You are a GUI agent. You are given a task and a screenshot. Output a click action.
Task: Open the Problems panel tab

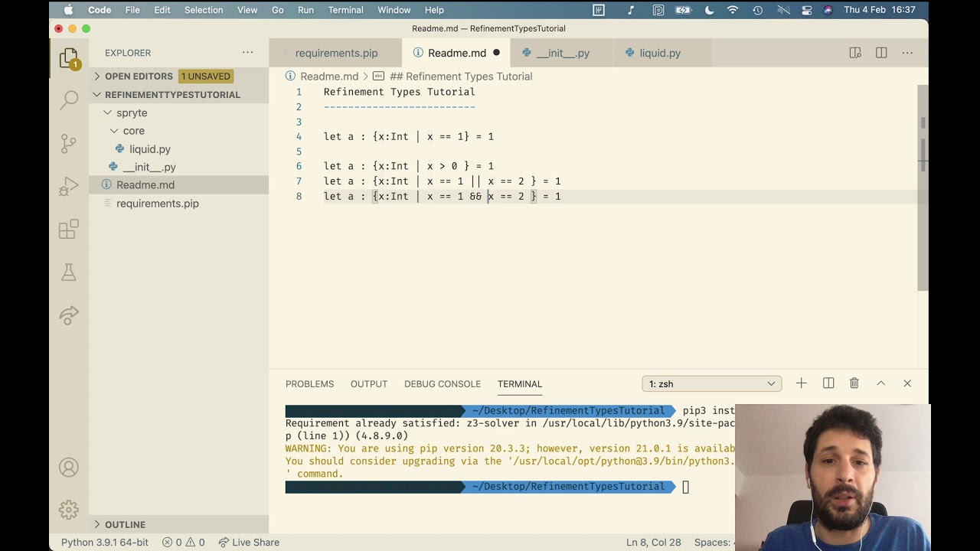tap(309, 383)
